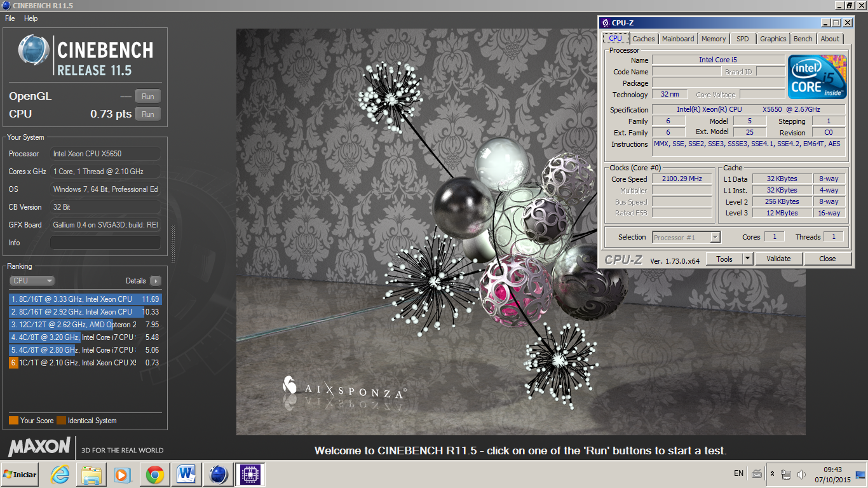Click the Validate button in CPU-Z
Viewport: 868px width, 488px height.
(x=778, y=259)
